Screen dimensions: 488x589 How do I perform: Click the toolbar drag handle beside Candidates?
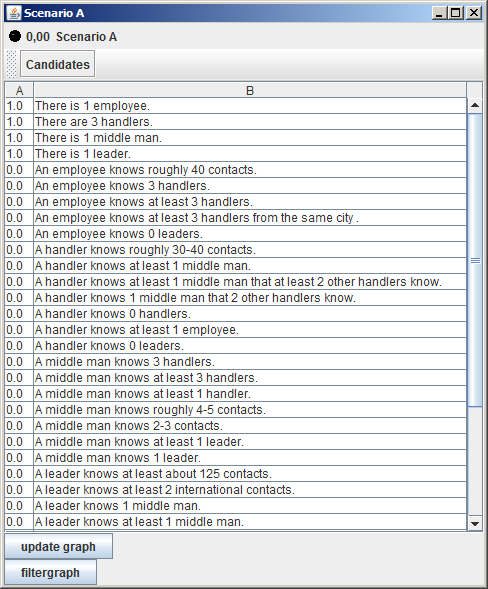tap(12, 64)
